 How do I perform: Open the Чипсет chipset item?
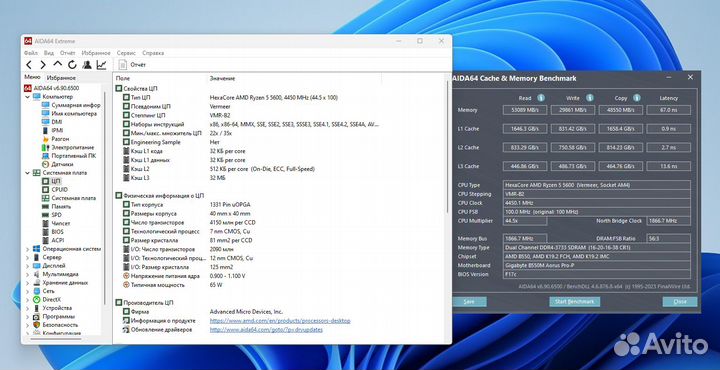tap(56, 223)
